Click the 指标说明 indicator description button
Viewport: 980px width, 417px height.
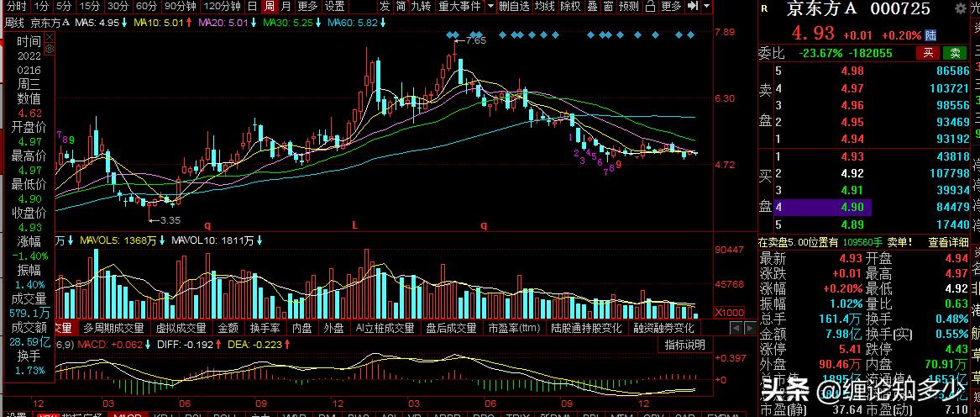tap(685, 345)
